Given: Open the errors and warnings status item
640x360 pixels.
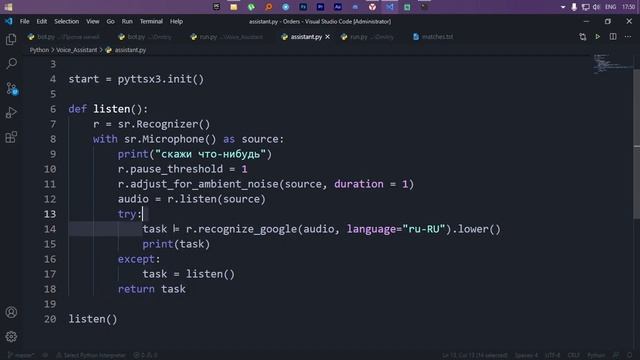Looking at the screenshot, I should (145, 355).
